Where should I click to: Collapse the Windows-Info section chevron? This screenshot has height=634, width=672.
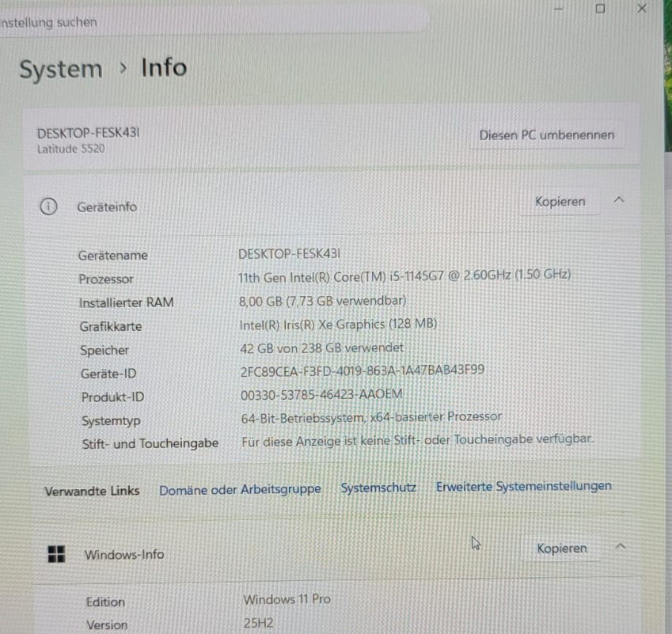620,546
